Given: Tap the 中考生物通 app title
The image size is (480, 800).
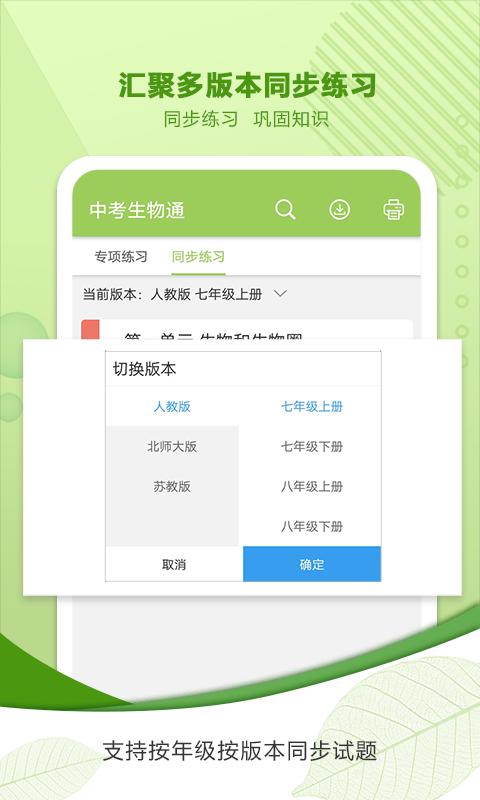Looking at the screenshot, I should coord(137,210).
